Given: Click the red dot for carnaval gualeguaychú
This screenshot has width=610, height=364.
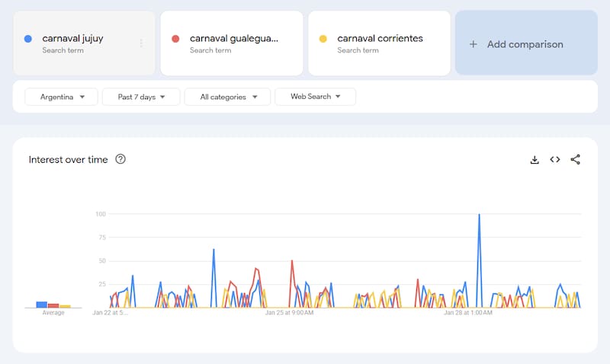Looking at the screenshot, I should pos(175,39).
